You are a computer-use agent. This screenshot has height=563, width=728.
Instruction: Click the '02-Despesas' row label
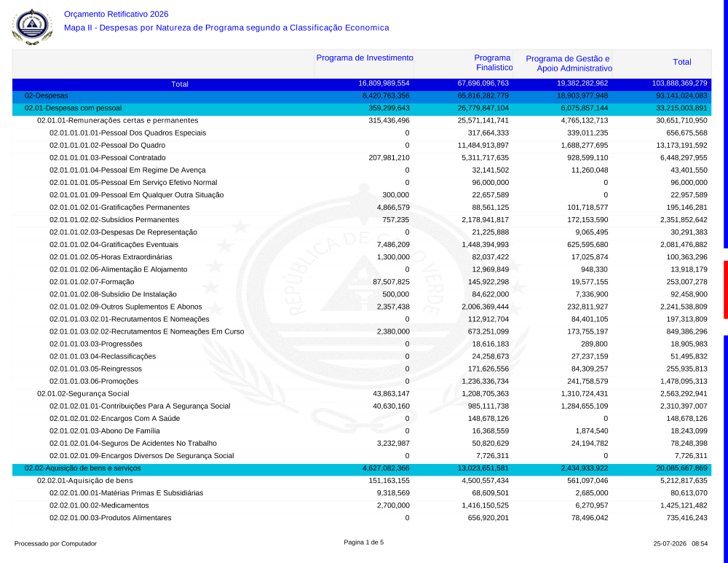(46, 95)
